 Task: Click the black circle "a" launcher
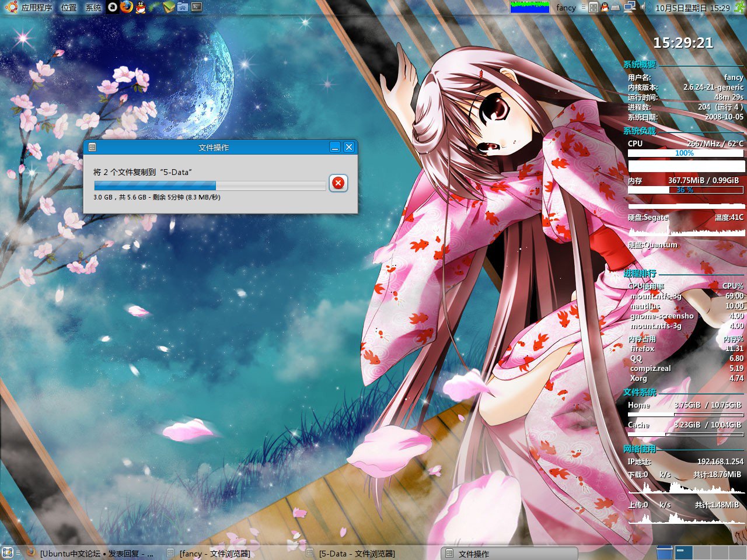click(113, 7)
